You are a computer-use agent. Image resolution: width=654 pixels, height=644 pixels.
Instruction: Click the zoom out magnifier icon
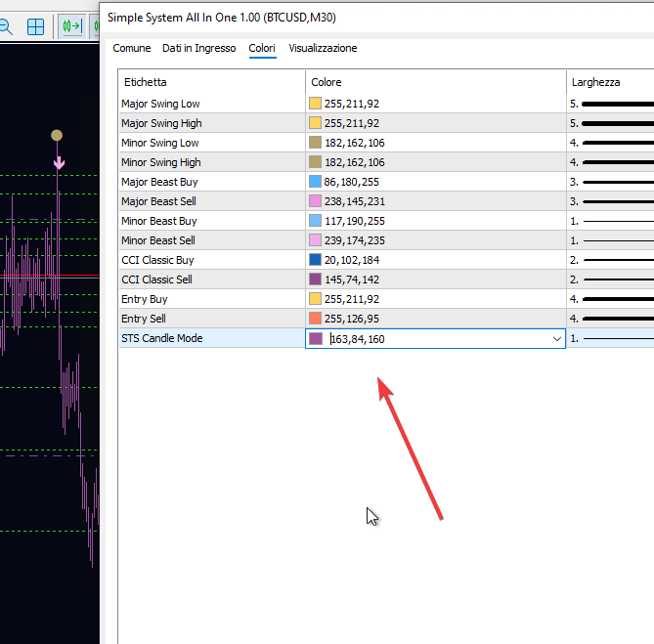click(5, 27)
